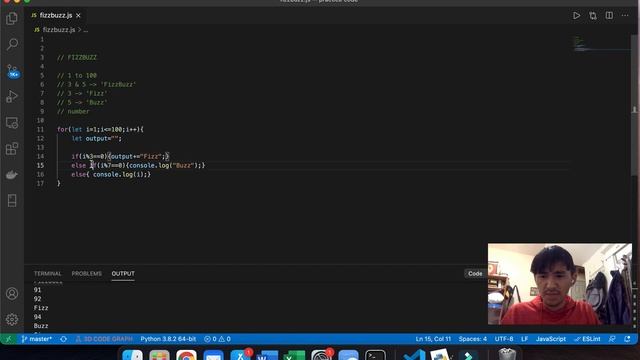
Task: Click the // FIZZBUZZ comment line
Action: click(77, 58)
